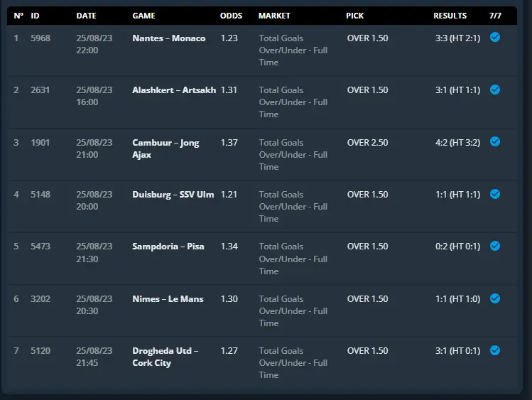The width and height of the screenshot is (532, 400).
Task: Open the Sampdoria – Pisa game
Action: coord(168,247)
